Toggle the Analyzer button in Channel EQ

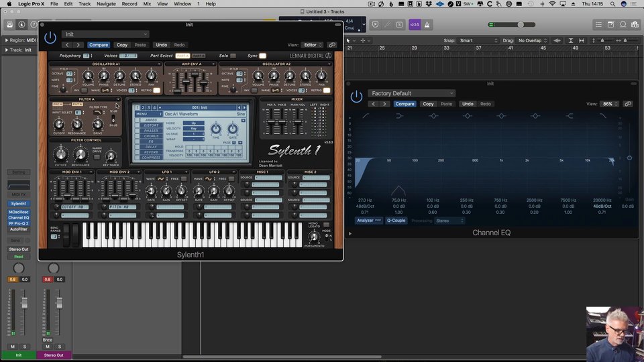[x=368, y=221]
